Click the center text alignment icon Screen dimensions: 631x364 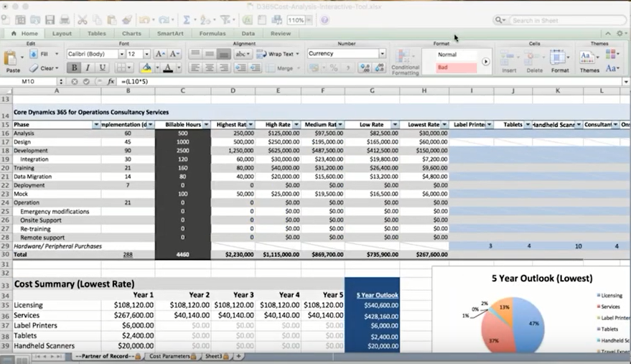pos(210,68)
